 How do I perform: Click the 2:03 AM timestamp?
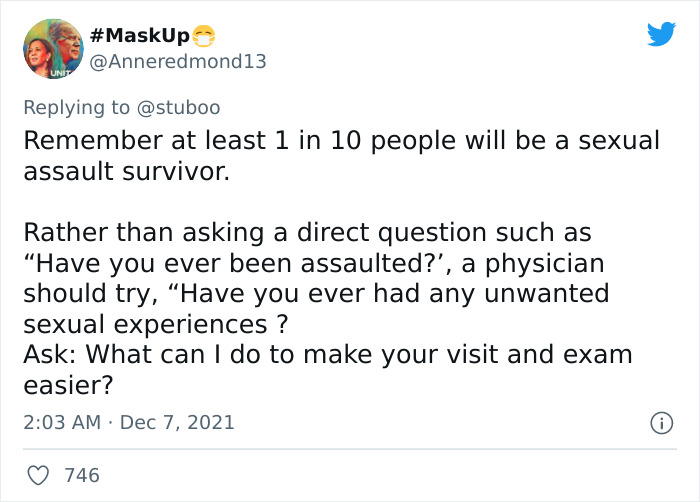click(x=63, y=422)
